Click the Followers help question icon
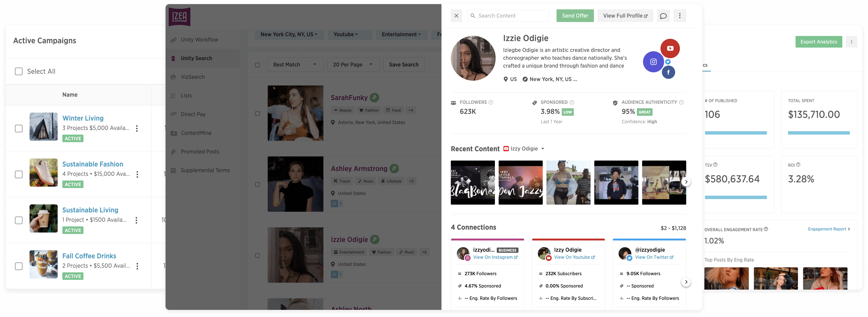This screenshot has height=317, width=868. pos(491,102)
